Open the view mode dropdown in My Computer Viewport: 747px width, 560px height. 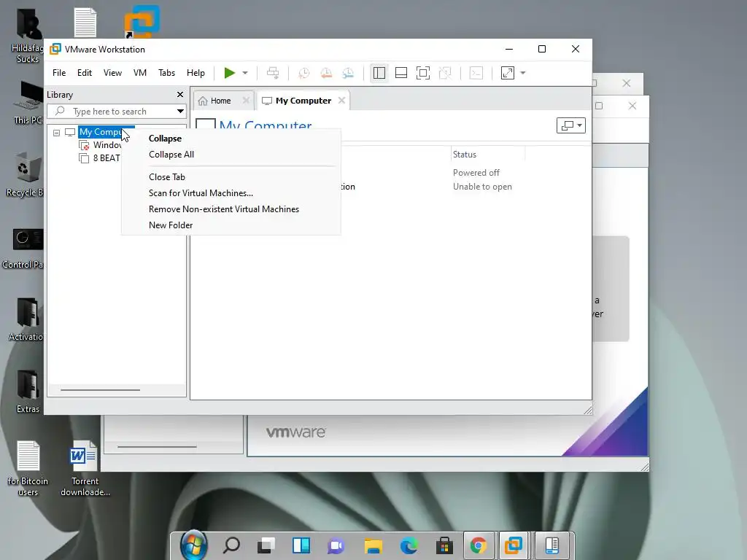tap(570, 125)
